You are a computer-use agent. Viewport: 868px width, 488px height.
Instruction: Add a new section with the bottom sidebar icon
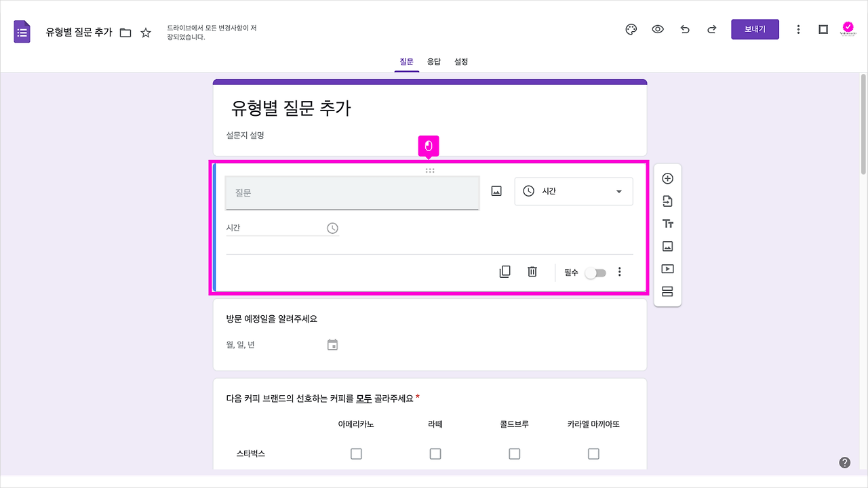coord(667,290)
